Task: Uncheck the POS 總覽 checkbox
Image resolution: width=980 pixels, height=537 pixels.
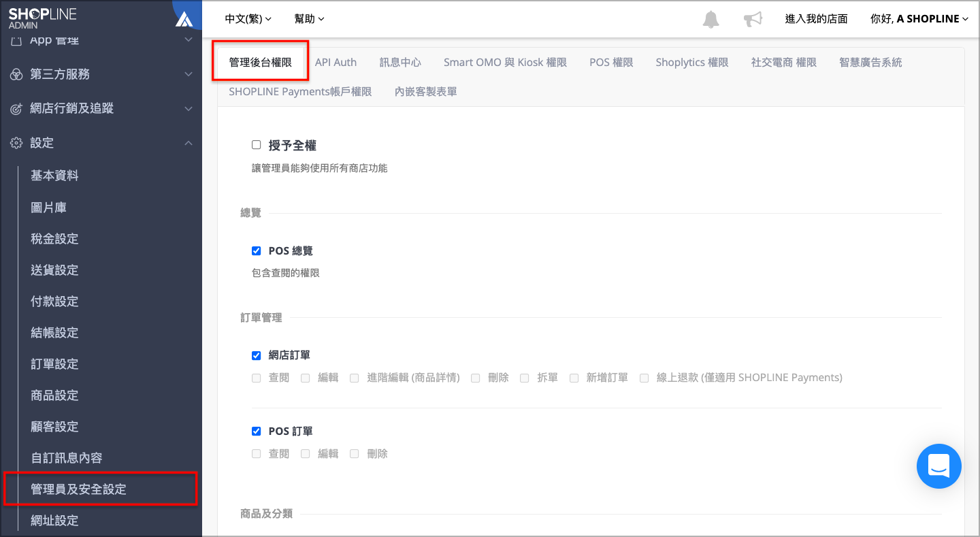Action: pyautogui.click(x=257, y=250)
